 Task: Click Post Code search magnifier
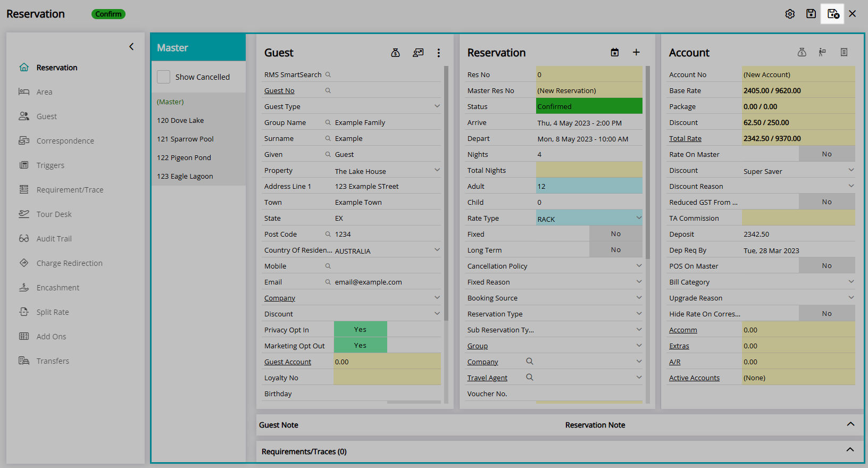pos(328,234)
